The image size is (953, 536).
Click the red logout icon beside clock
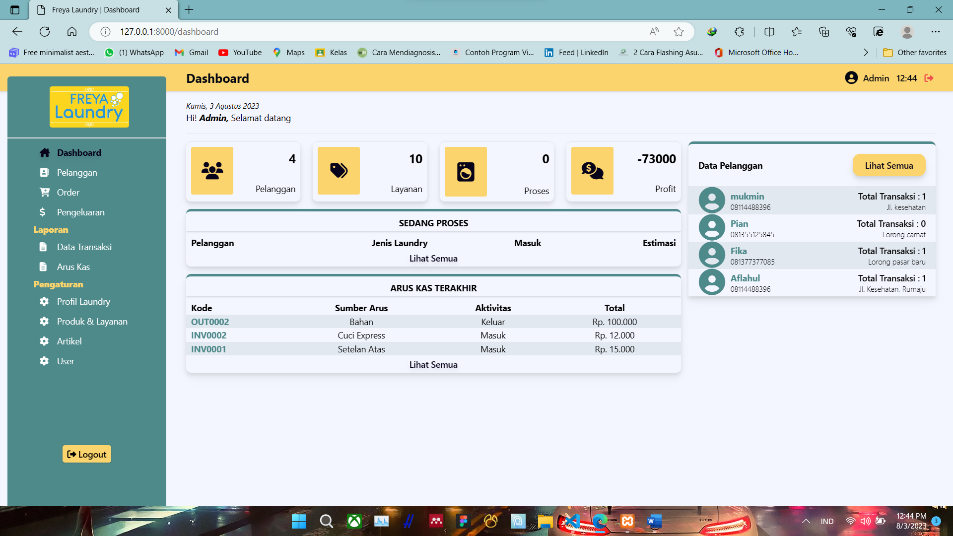929,78
